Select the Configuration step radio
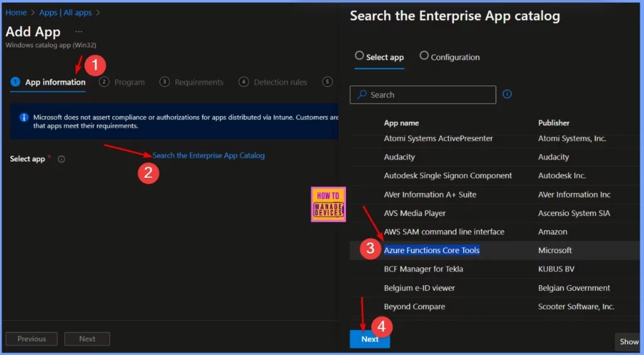The image size is (644, 355). click(424, 55)
